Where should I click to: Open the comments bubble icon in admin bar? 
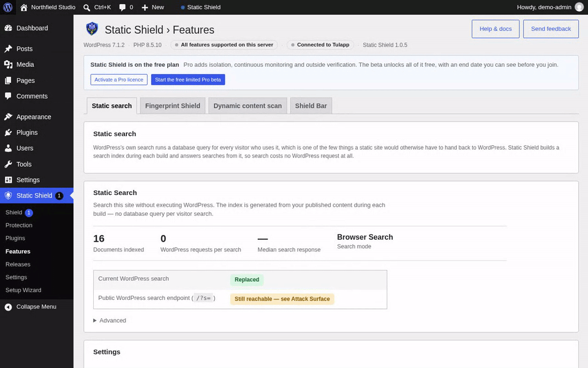[123, 7]
